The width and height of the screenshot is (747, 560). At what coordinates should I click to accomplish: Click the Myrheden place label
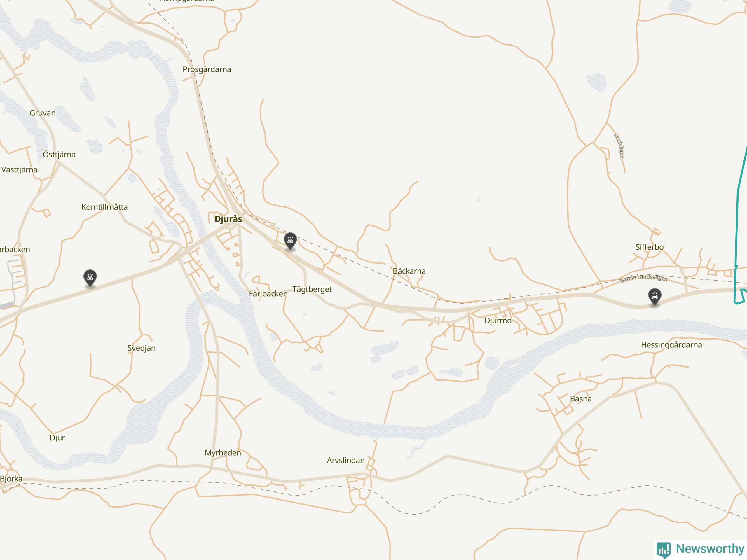coord(223,453)
